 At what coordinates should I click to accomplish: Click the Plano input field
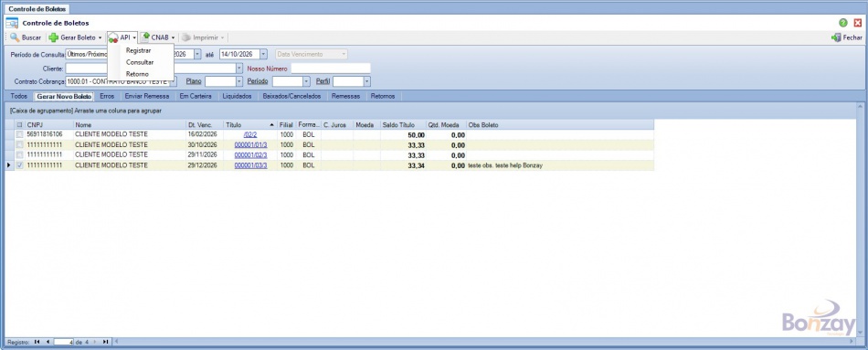[220, 81]
